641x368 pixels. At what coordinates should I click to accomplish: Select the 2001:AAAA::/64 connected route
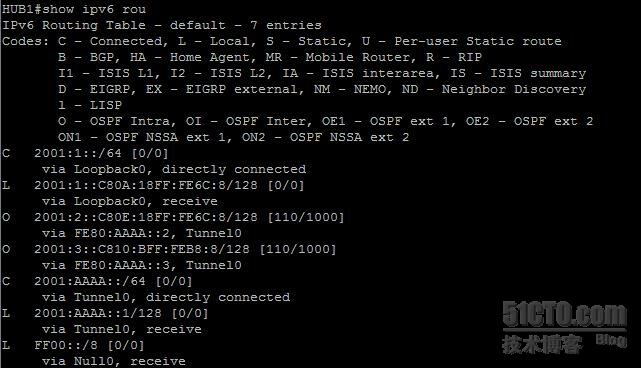97,281
